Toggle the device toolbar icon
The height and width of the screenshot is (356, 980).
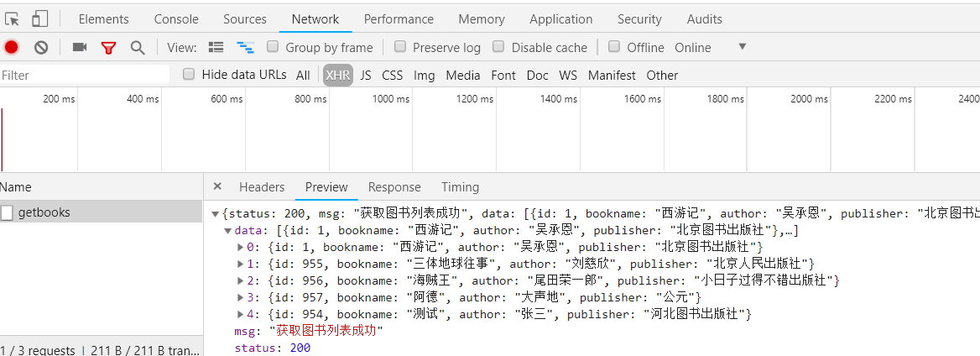click(40, 18)
